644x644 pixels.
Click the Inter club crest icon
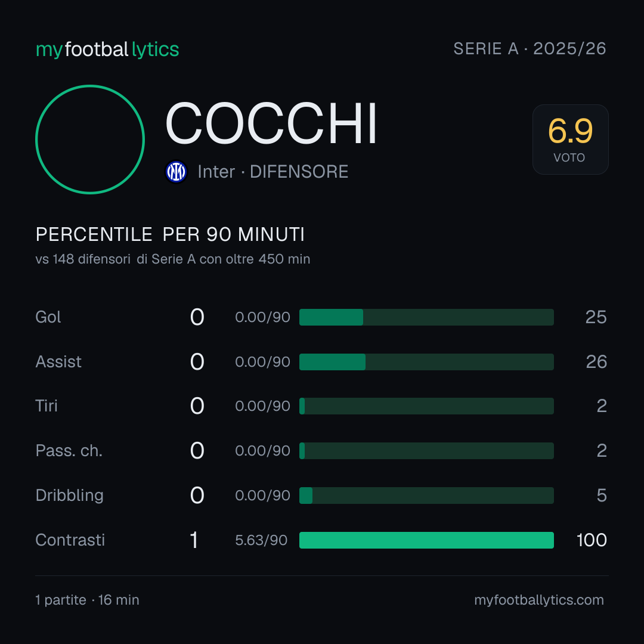(x=176, y=172)
